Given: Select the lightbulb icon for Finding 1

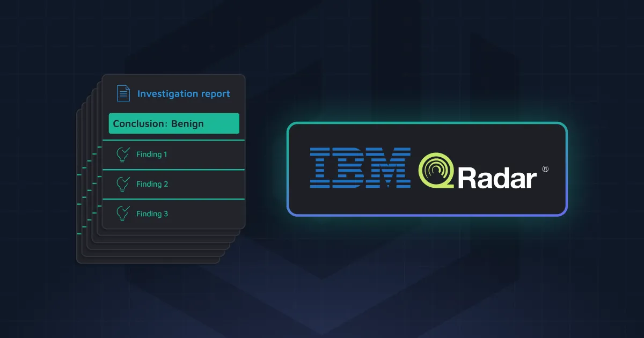Looking at the screenshot, I should click(x=123, y=156).
